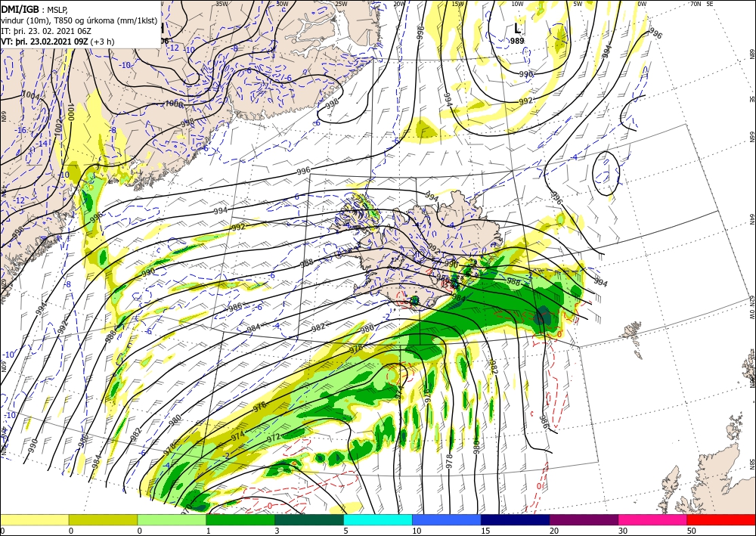
Task: Click the navy blue legend swatch
Action: (x=516, y=520)
